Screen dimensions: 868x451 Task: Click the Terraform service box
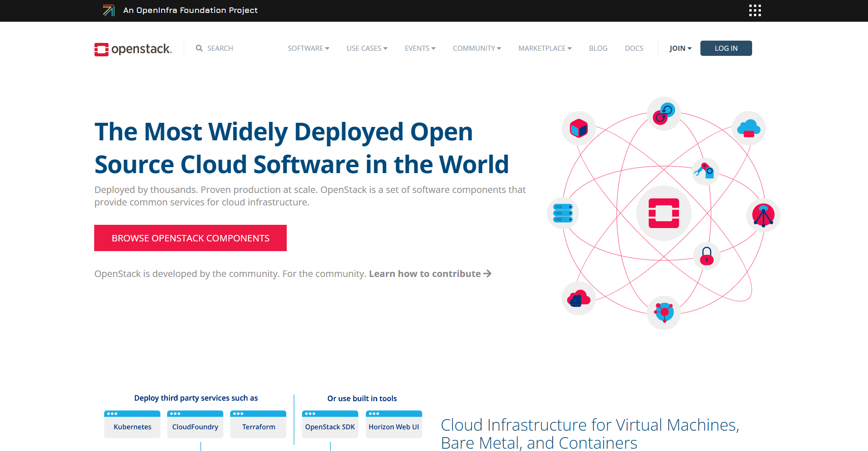coord(258,424)
